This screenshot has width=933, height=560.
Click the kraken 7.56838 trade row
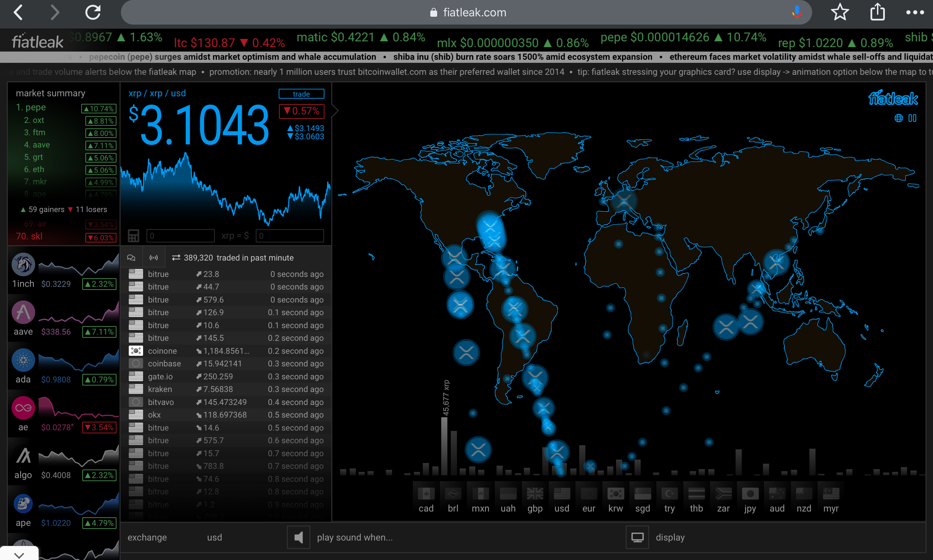click(226, 389)
